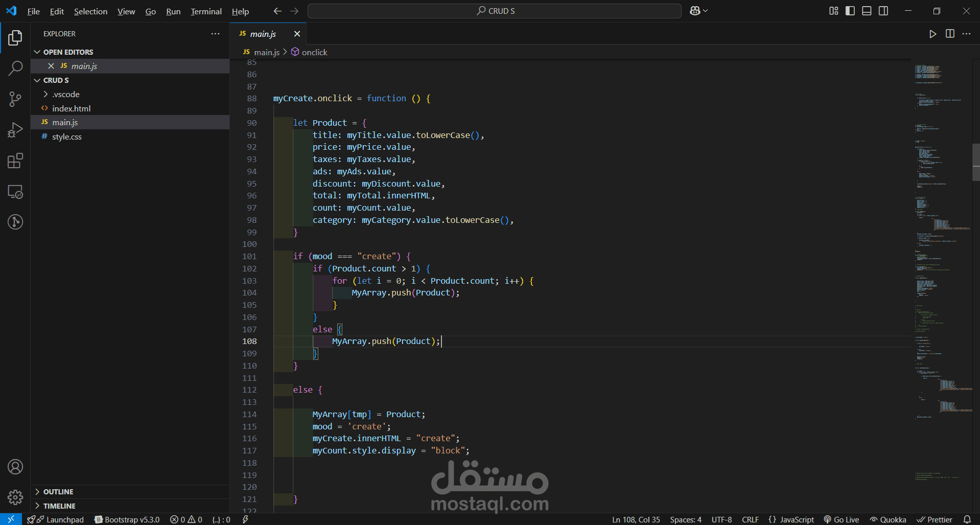
Task: Open the Run and Debug view
Action: tap(15, 130)
